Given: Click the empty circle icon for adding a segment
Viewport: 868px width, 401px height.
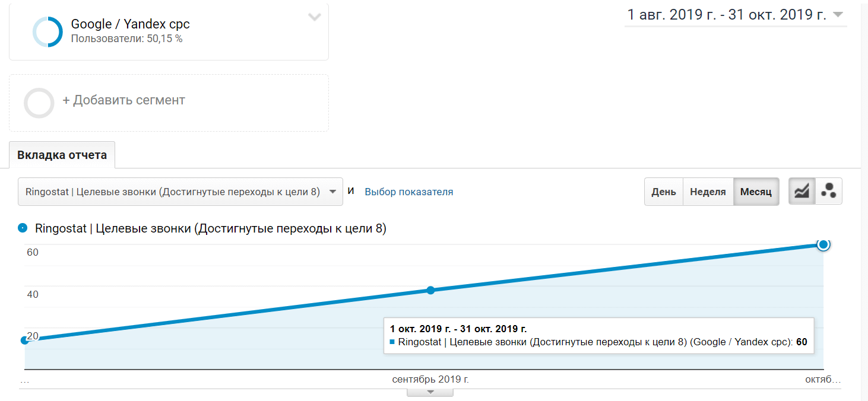Looking at the screenshot, I should point(39,103).
